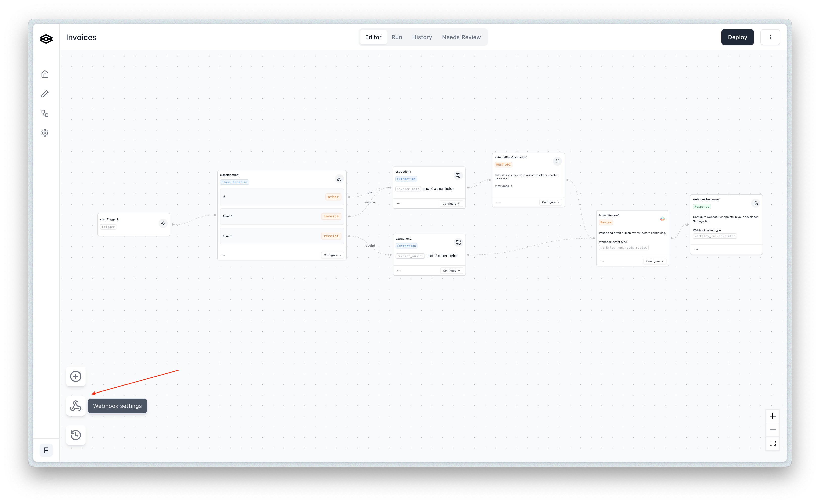Click the add node plus button
This screenshot has width=820, height=504.
click(x=76, y=376)
